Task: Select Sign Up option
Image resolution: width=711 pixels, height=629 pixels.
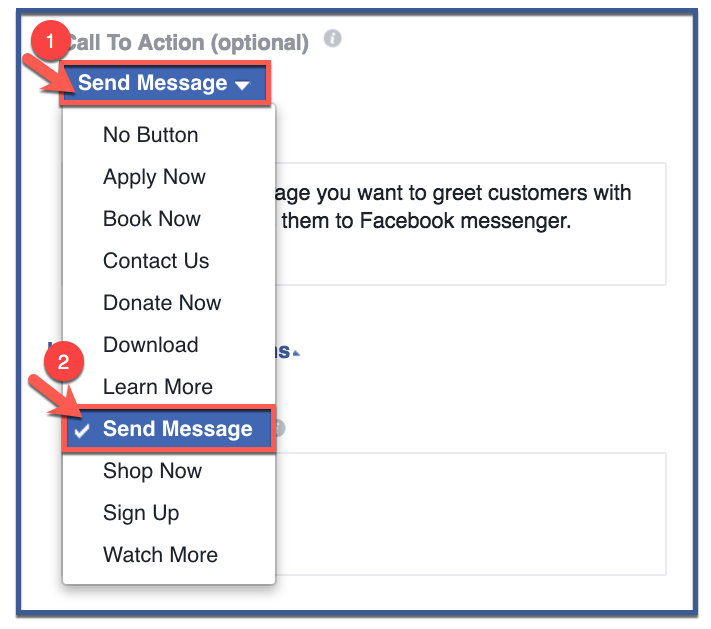Action: pos(141,513)
